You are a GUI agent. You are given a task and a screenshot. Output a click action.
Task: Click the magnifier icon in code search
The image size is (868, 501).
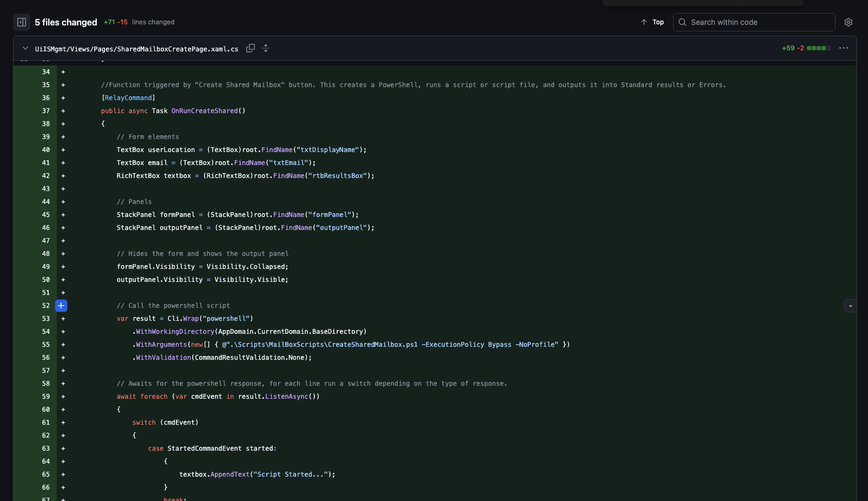(682, 22)
